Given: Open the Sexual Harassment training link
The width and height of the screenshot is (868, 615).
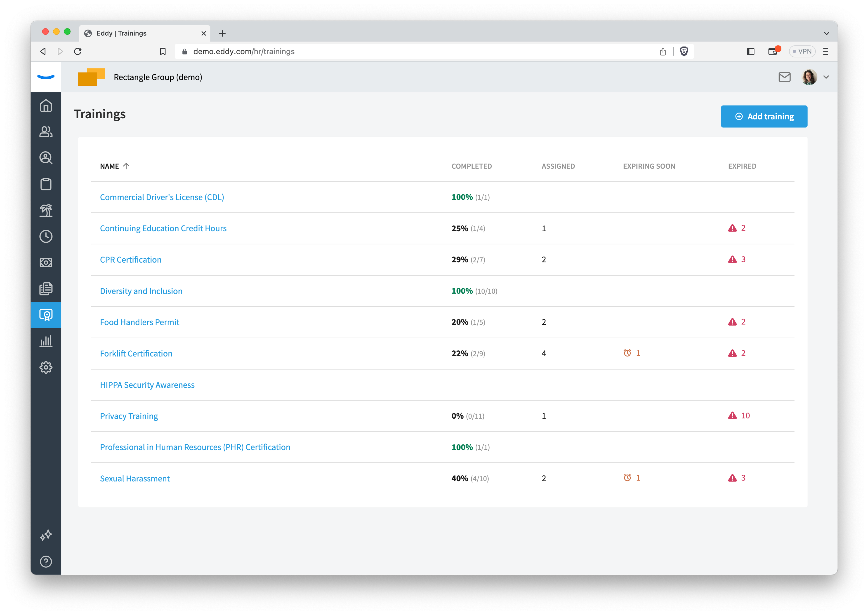Looking at the screenshot, I should point(135,478).
